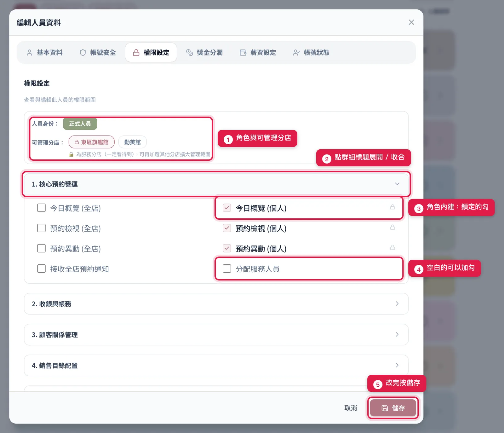This screenshot has height=433, width=504.
Task: Select the 勤美館 branch chip
Action: point(133,142)
